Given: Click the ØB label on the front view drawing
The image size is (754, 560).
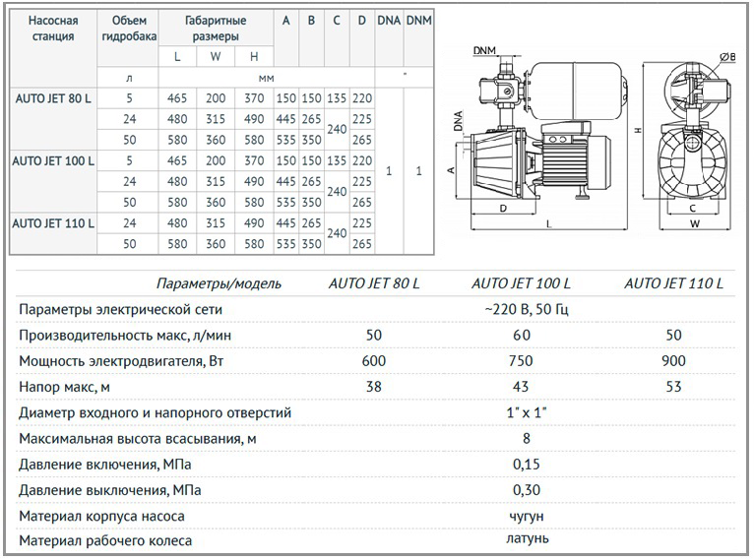Looking at the screenshot, I should pyautogui.click(x=727, y=57).
